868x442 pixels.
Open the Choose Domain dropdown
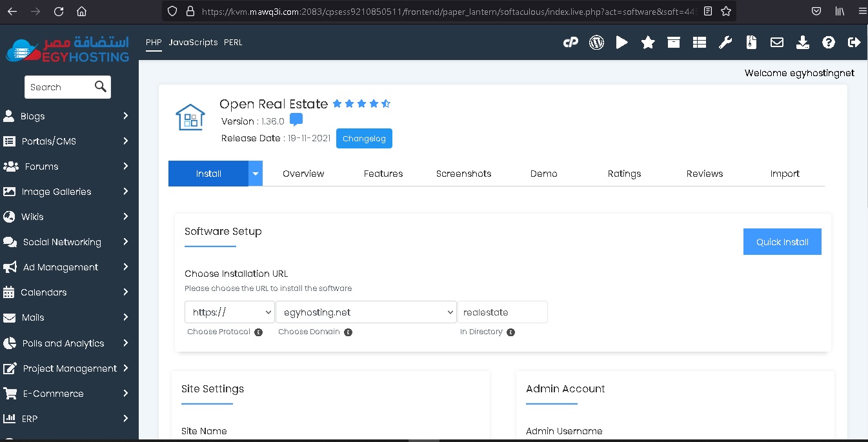coord(366,312)
